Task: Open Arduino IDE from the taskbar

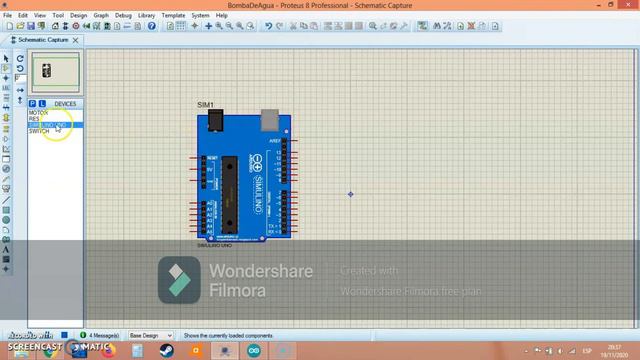Action: click(253, 351)
